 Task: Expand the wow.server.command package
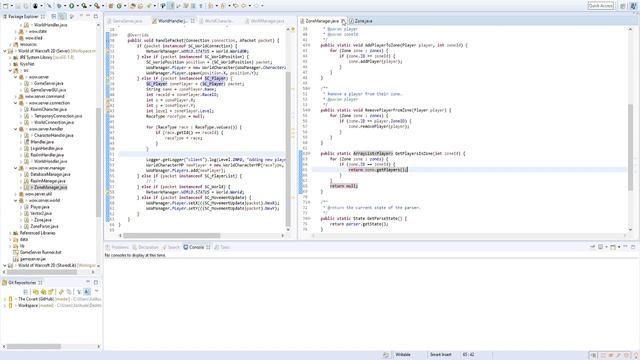(16, 96)
